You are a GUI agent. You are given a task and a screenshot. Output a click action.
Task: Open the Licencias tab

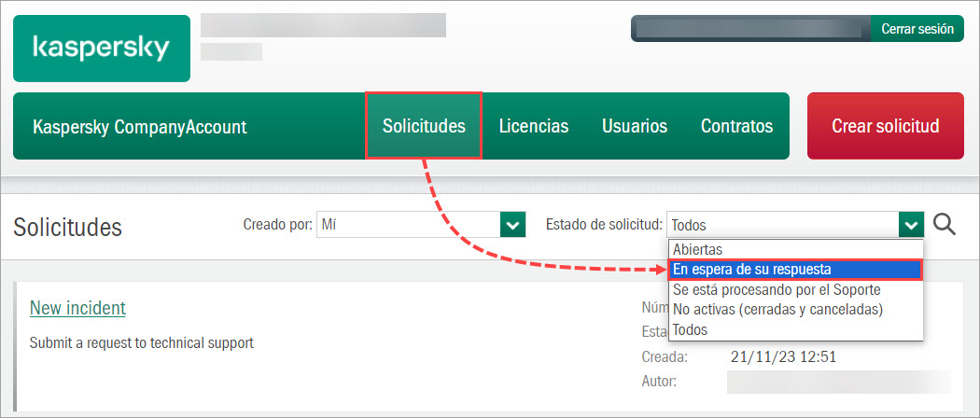534,126
